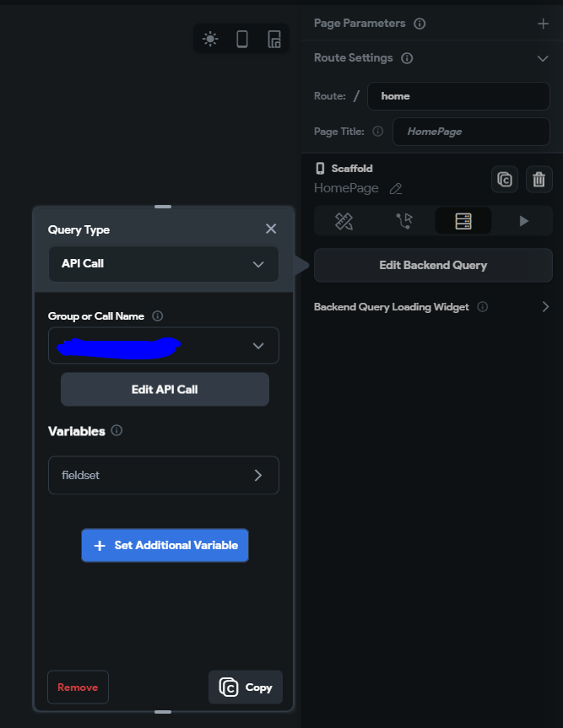Screen dimensions: 563x728
Task: Select the backend query panel icon
Action: tap(463, 220)
